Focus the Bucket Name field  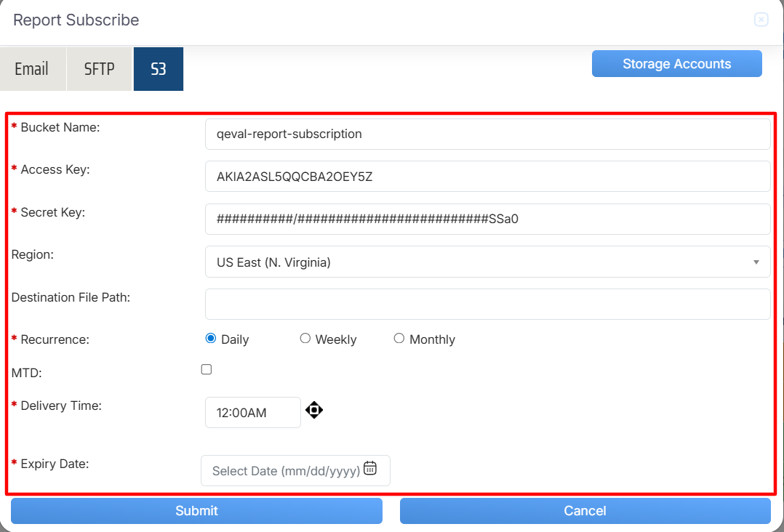(487, 134)
